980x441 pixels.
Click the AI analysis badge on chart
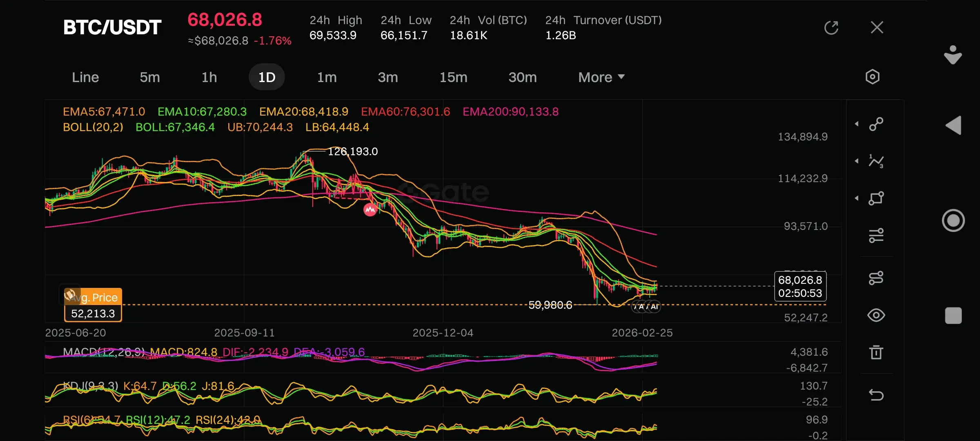pyautogui.click(x=654, y=307)
